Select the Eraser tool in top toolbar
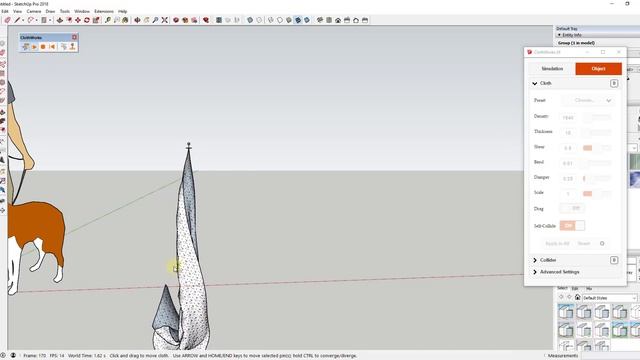This screenshot has height=360, width=640. click(7, 20)
